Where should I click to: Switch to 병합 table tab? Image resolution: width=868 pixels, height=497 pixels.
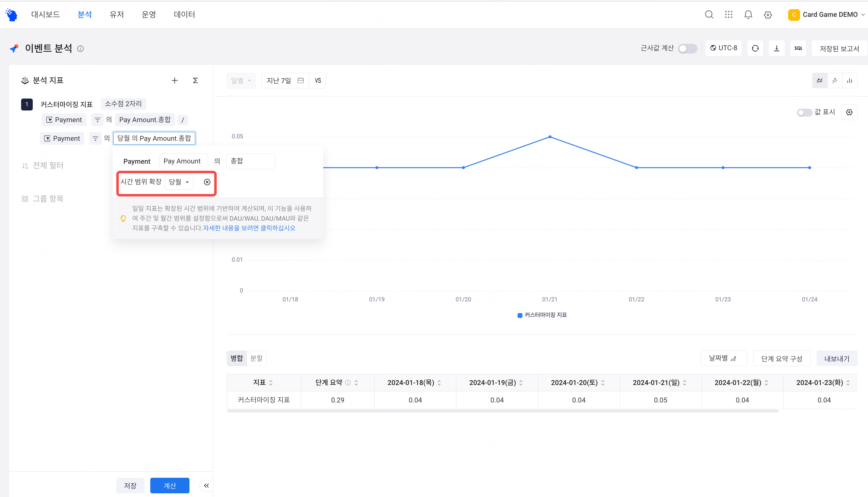[237, 358]
